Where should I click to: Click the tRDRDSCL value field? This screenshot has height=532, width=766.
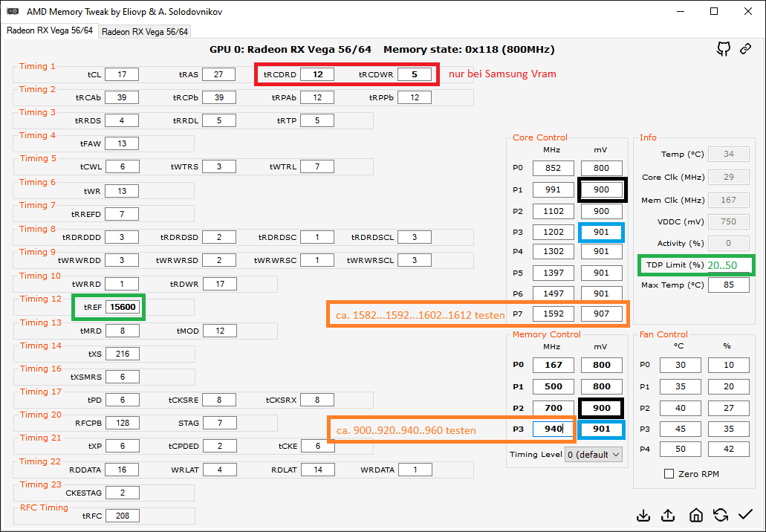click(x=415, y=237)
